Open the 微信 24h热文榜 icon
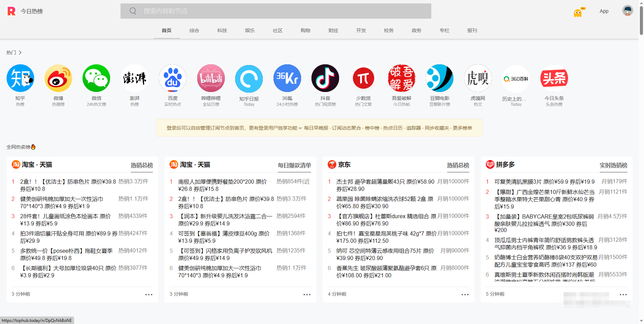Viewport: 644px width, 324px height. pyautogui.click(x=96, y=78)
